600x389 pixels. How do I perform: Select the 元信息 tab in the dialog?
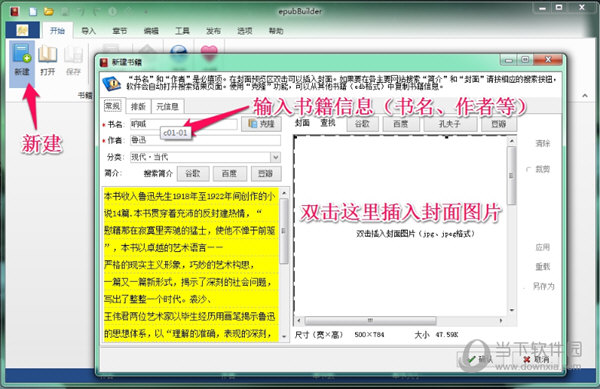tap(167, 106)
